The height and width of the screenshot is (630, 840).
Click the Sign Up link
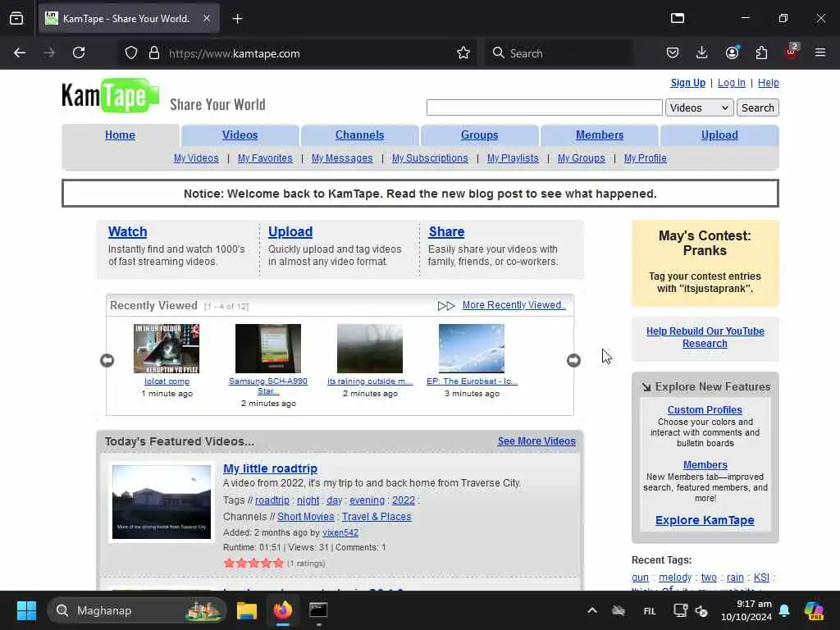point(688,83)
